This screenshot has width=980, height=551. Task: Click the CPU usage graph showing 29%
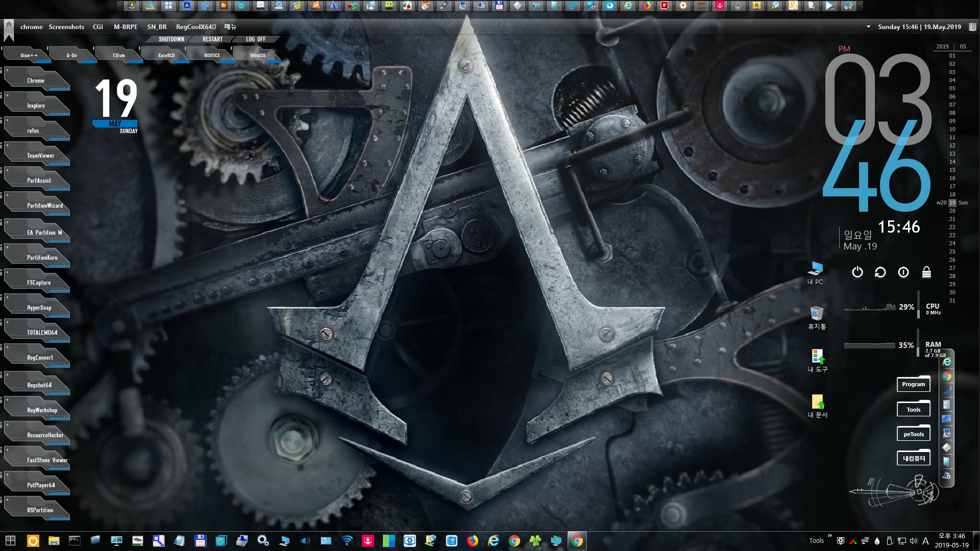(870, 307)
